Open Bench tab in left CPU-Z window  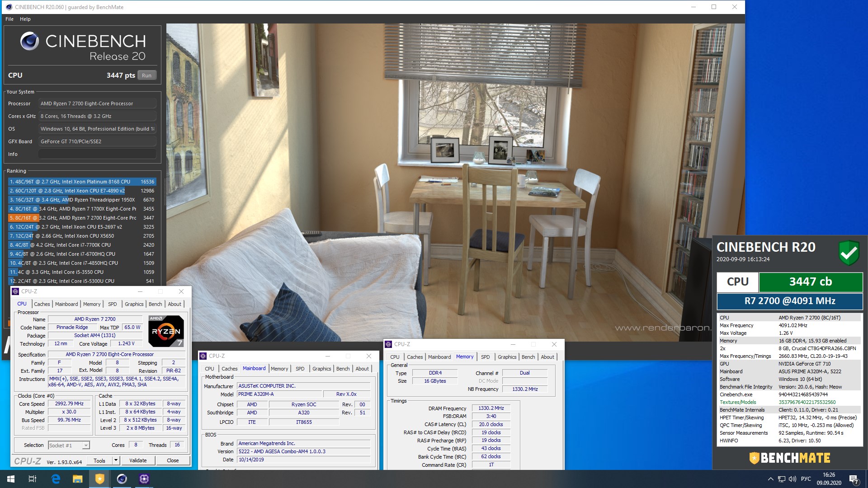coord(155,304)
